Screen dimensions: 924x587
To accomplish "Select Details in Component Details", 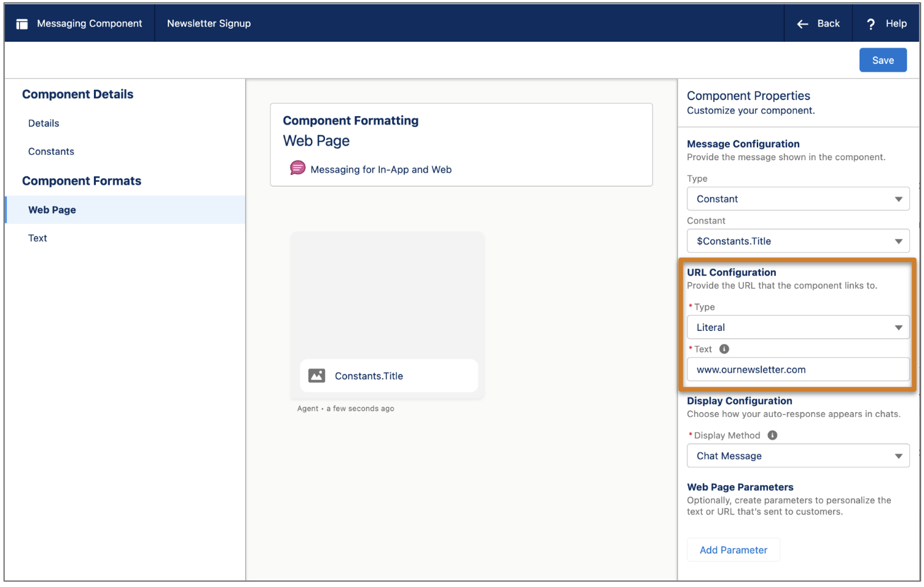I will pos(44,123).
